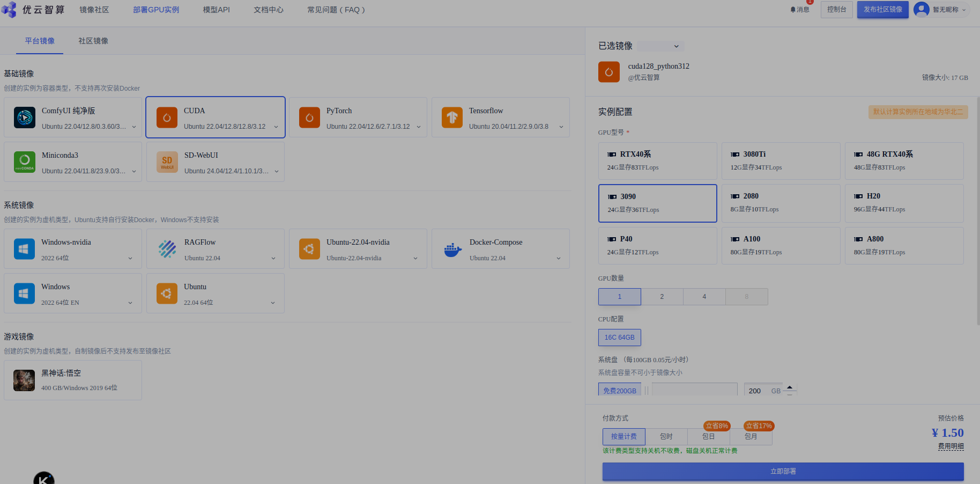Image resolution: width=980 pixels, height=484 pixels.
Task: Switch to the 平台镜像 tab
Action: click(x=40, y=41)
